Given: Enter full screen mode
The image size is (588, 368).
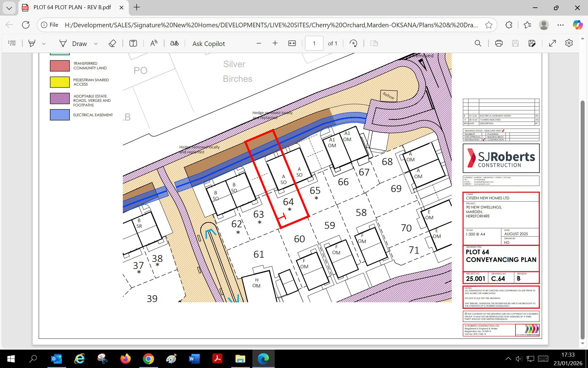Looking at the screenshot, I should (552, 43).
